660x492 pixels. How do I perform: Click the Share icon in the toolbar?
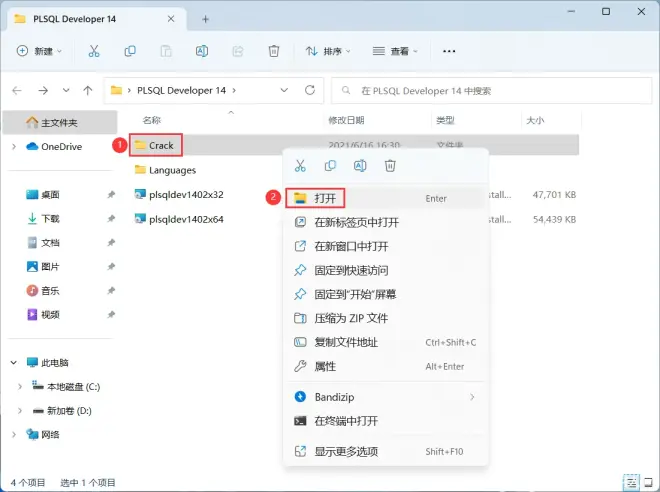(238, 51)
